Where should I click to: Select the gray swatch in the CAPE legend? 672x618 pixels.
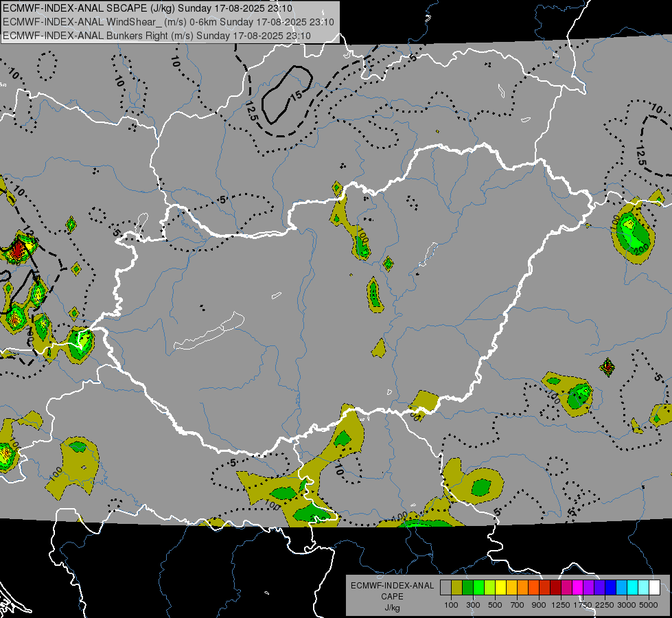pos(445,588)
